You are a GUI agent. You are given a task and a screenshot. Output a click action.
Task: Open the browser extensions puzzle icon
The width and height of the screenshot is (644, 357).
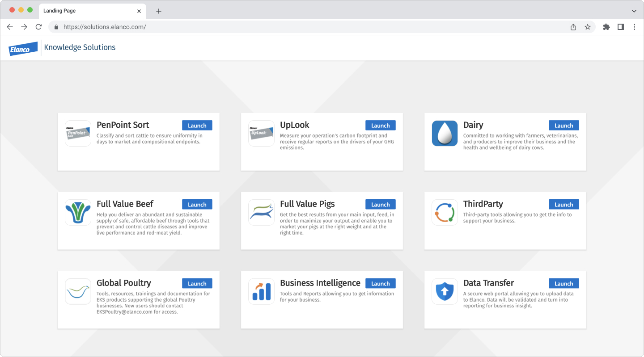[x=606, y=27]
